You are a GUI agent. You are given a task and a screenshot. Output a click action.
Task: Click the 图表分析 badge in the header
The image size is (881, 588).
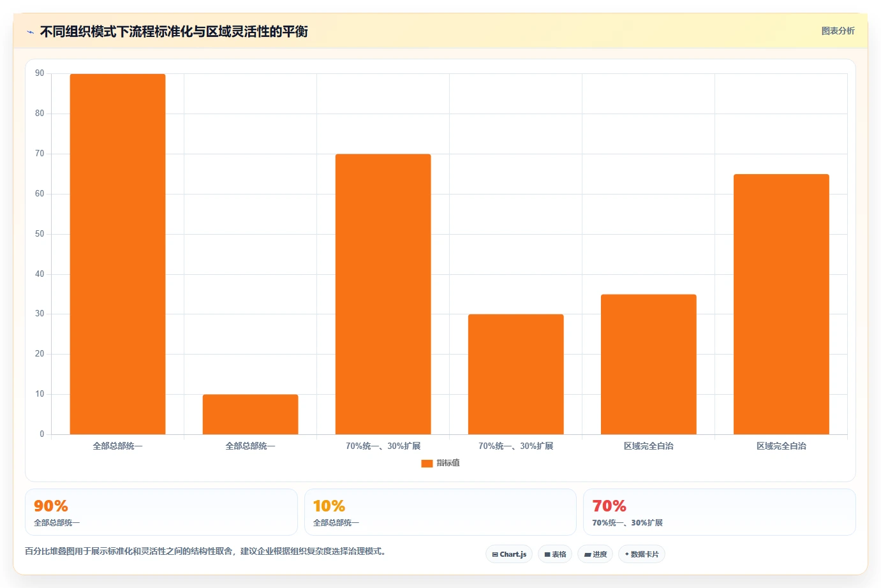pyautogui.click(x=838, y=31)
